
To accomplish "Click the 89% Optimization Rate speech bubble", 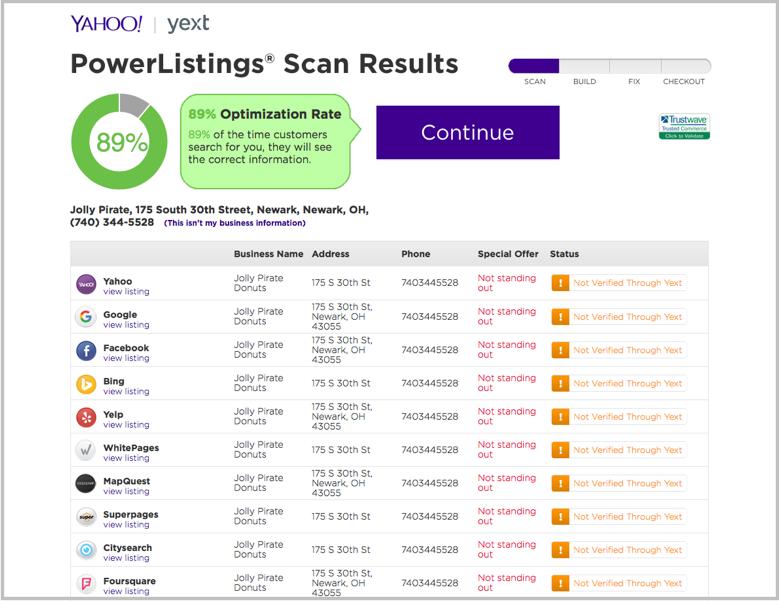I will 270,142.
